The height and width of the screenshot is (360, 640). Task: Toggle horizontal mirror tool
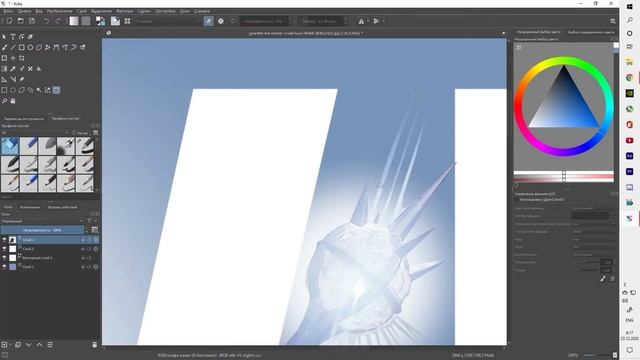361,21
